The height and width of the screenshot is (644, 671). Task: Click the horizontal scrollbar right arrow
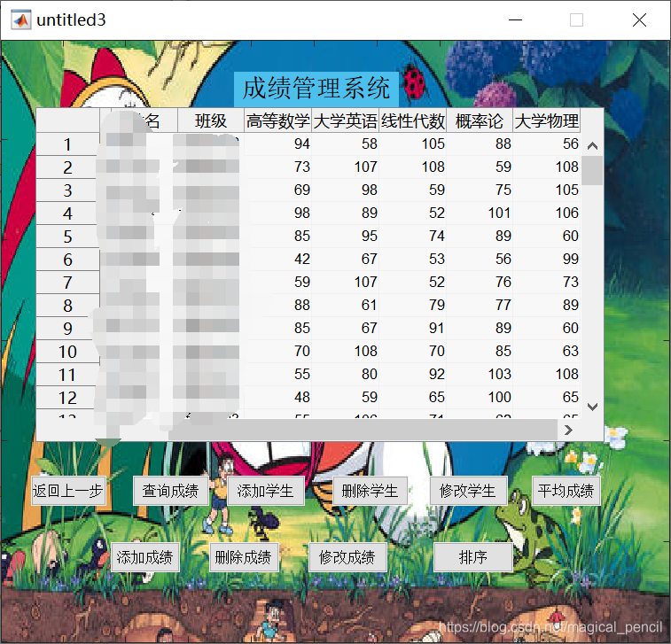pyautogui.click(x=568, y=430)
